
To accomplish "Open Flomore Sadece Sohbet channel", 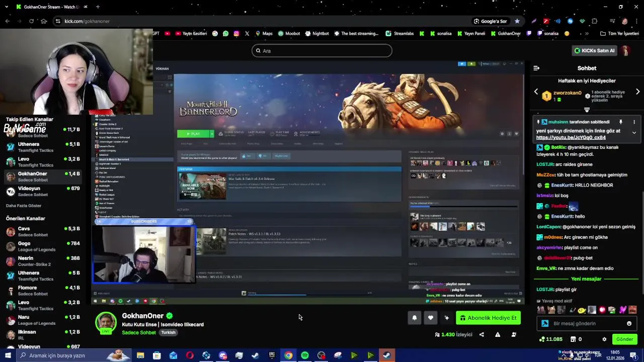I will click(43, 291).
